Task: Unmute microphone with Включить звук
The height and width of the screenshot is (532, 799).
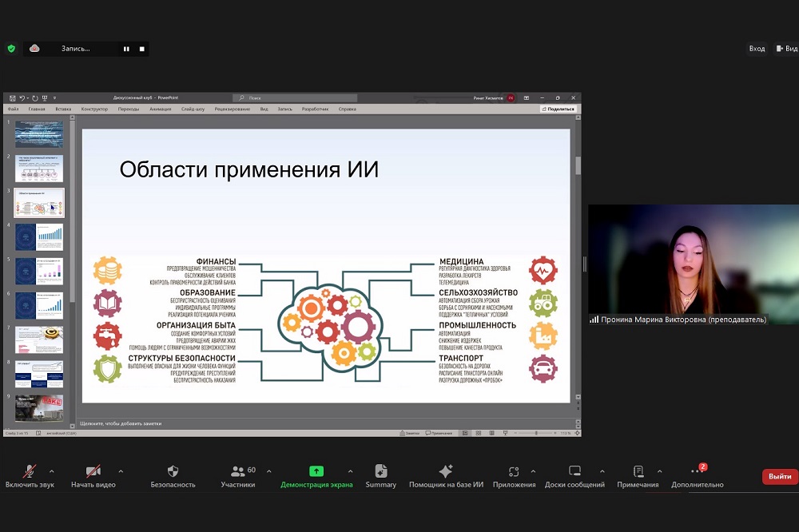Action: click(x=30, y=471)
